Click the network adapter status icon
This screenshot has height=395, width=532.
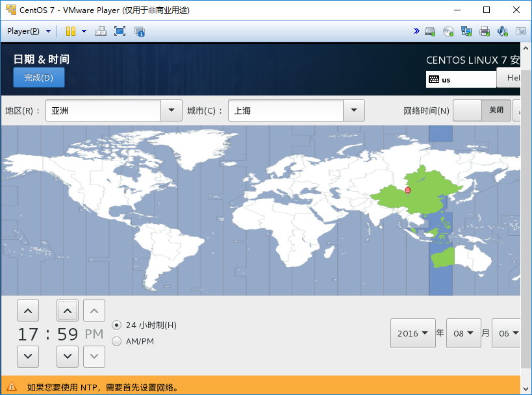[x=467, y=31]
